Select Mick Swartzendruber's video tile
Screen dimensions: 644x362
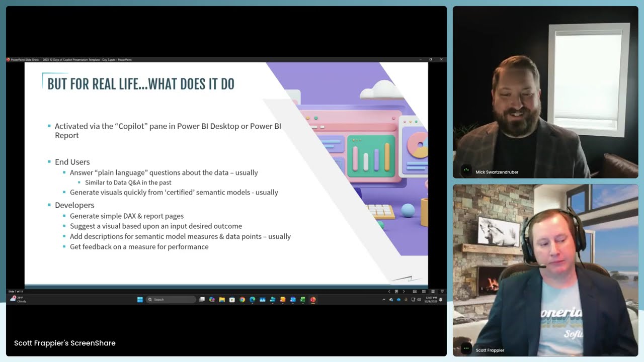pyautogui.click(x=545, y=92)
